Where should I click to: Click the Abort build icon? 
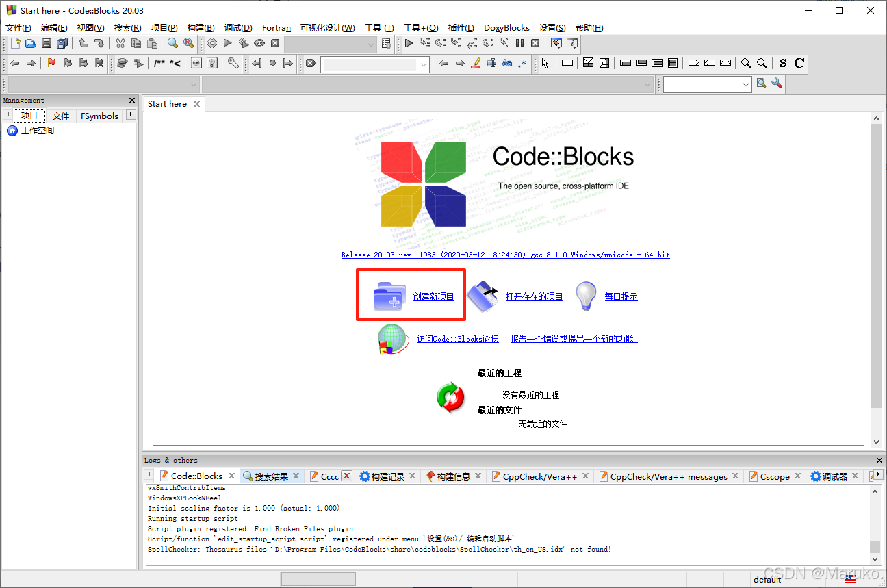275,42
